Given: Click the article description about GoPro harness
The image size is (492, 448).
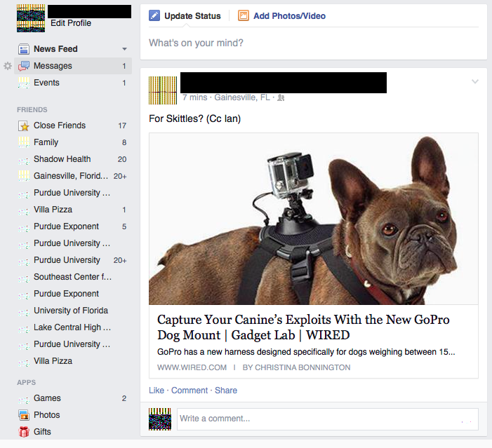Looking at the screenshot, I should (306, 352).
